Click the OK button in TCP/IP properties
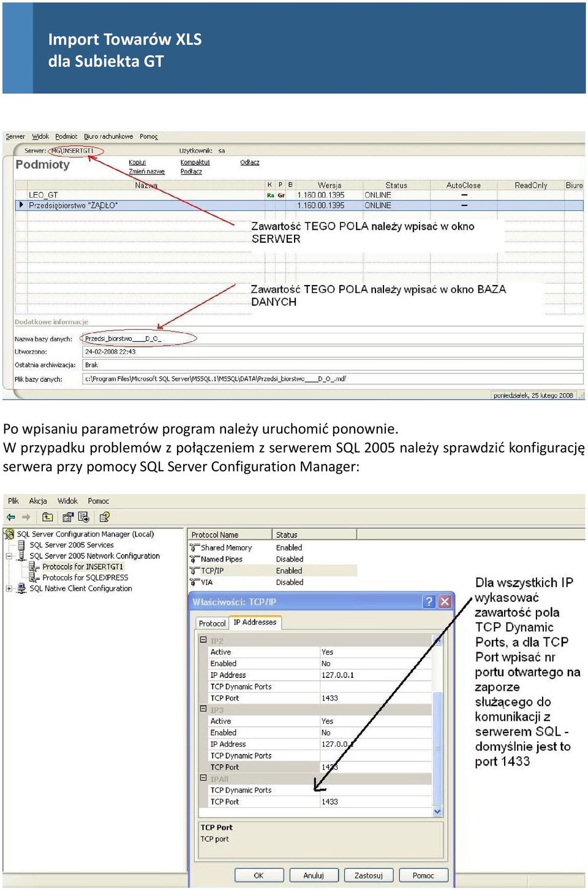Image resolution: width=588 pixels, height=890 pixels. (259, 875)
